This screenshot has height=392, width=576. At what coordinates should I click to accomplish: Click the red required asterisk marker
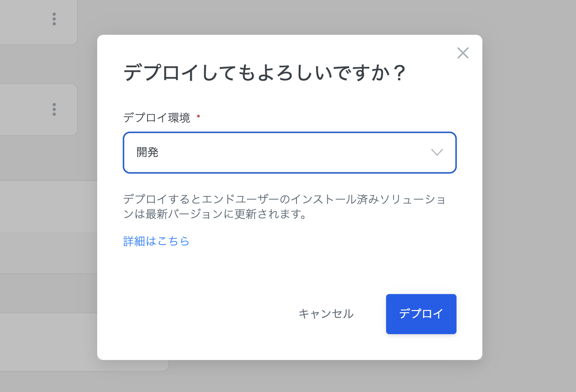[x=198, y=117]
